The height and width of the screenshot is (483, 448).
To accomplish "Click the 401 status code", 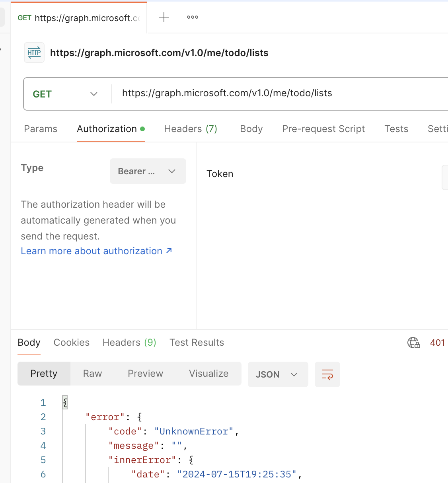I will tap(437, 343).
